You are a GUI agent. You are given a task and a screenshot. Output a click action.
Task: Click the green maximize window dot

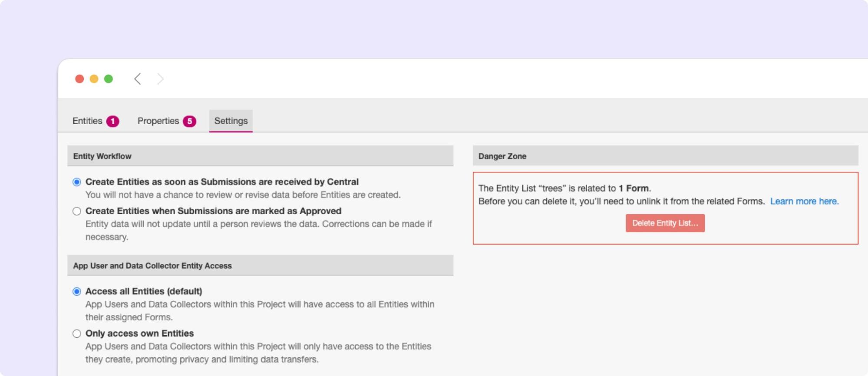[109, 79]
